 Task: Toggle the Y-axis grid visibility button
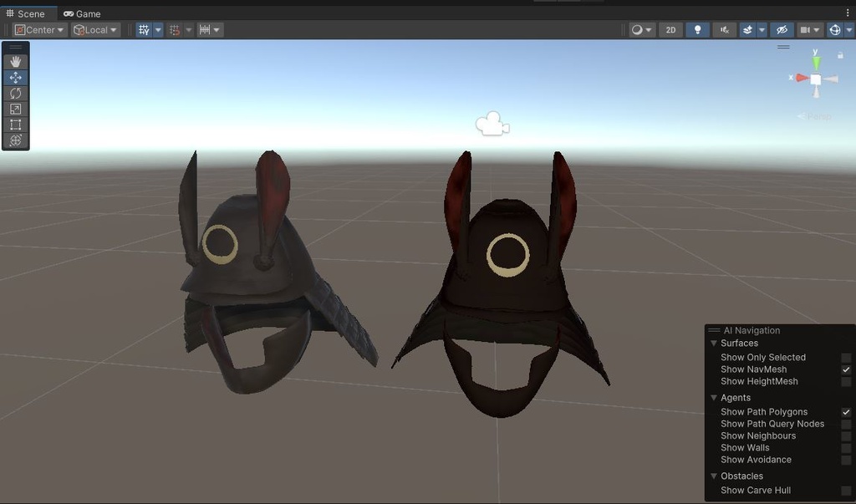pos(144,30)
